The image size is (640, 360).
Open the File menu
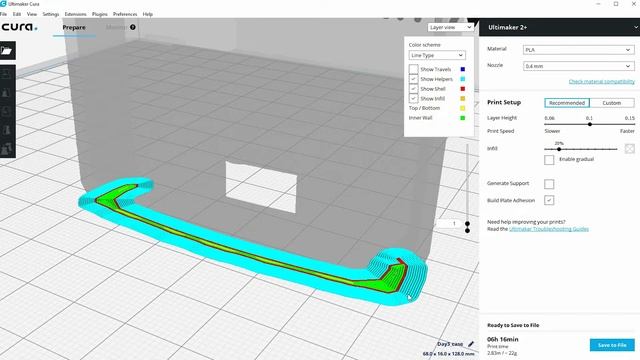(x=3, y=14)
